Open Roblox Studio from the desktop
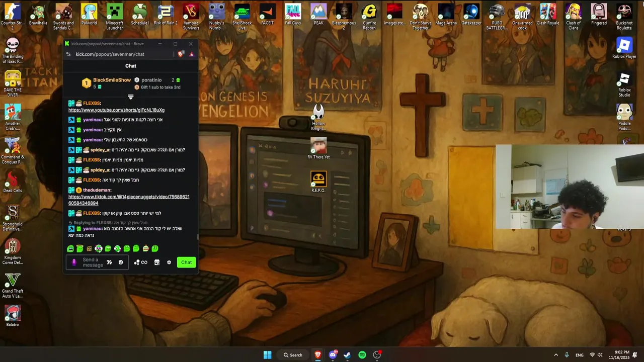The width and height of the screenshot is (644, 362). coord(624,84)
